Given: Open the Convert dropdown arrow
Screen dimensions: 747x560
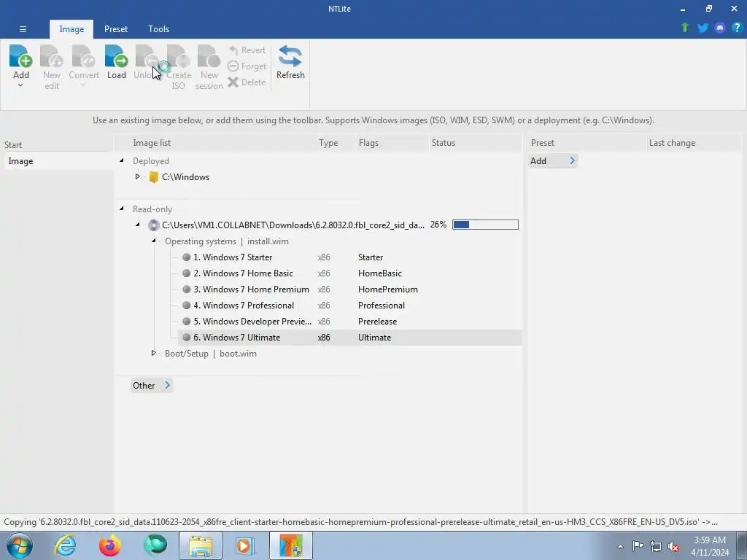Looking at the screenshot, I should (83, 86).
